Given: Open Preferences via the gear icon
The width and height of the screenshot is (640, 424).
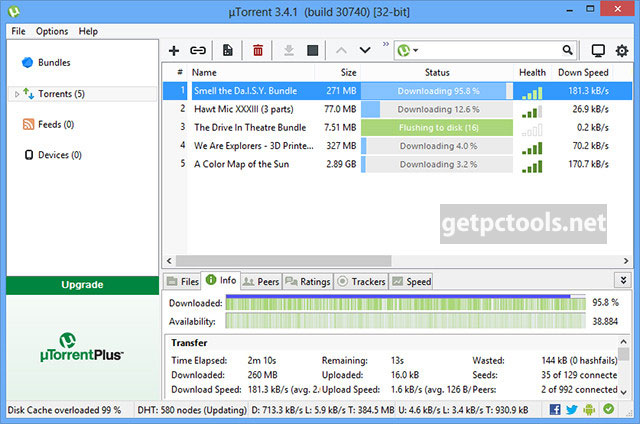Looking at the screenshot, I should [621, 50].
